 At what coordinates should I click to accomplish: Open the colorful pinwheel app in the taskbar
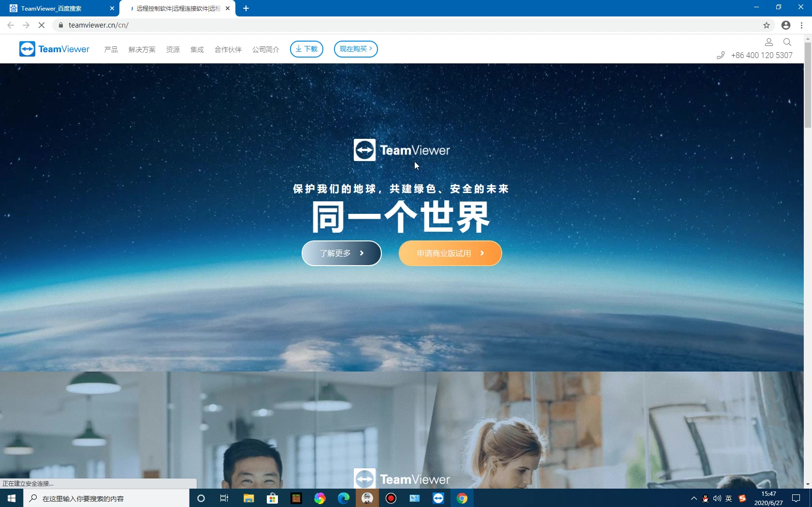coord(320,498)
